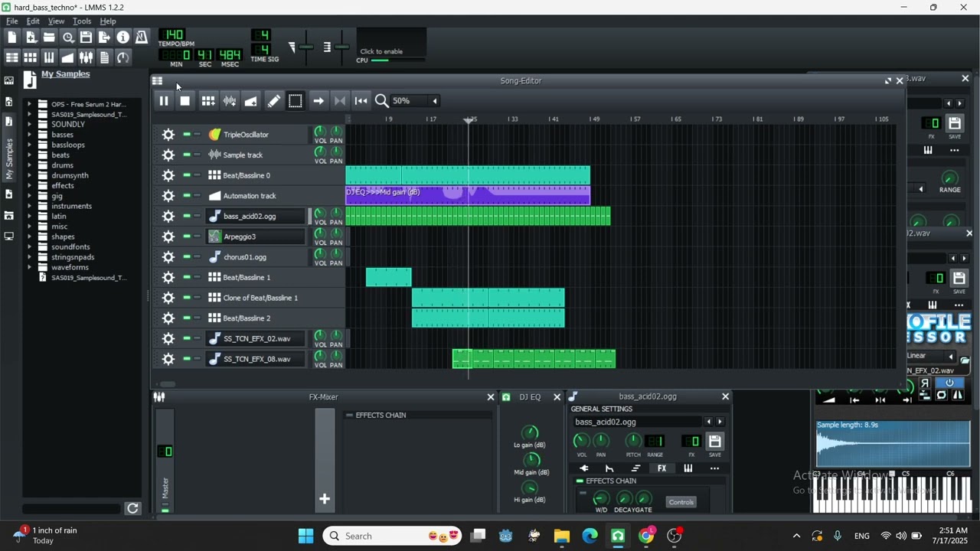Expand the bassloops folder
This screenshot has height=551, width=980.
pos(30,145)
